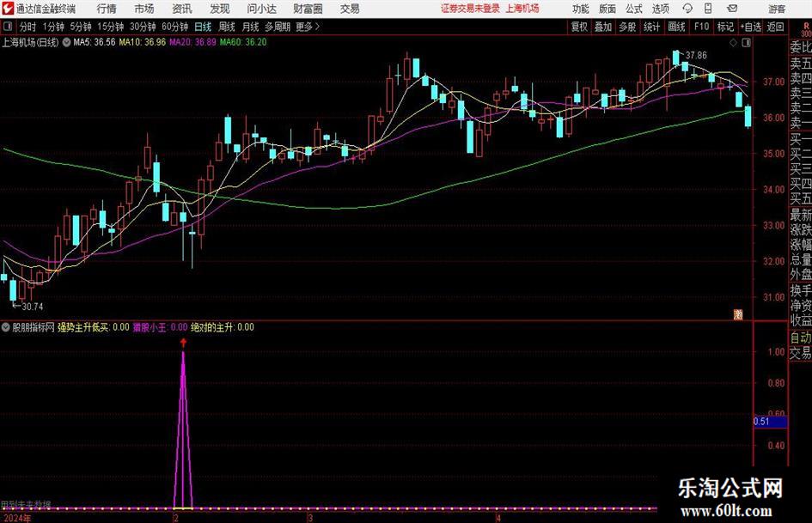Toggle the right panel layout icon

point(746,43)
